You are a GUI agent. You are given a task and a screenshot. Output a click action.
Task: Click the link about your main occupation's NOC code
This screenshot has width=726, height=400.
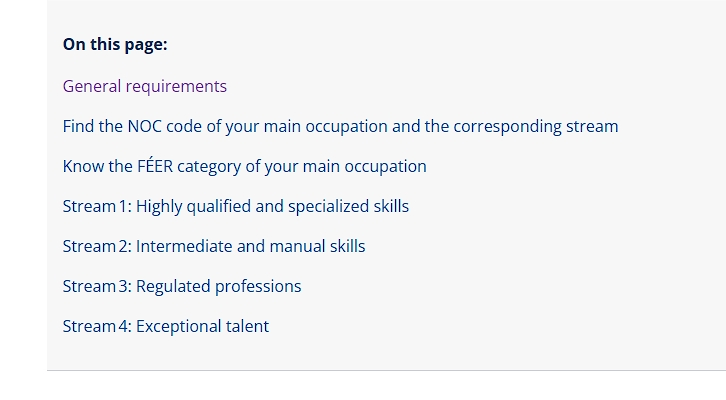(x=340, y=126)
